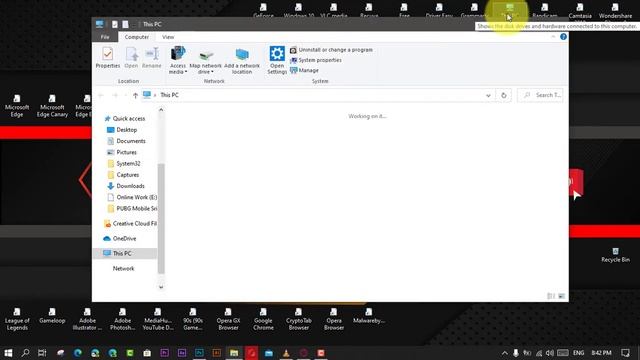Select OneDrive in the sidebar

click(x=120, y=238)
